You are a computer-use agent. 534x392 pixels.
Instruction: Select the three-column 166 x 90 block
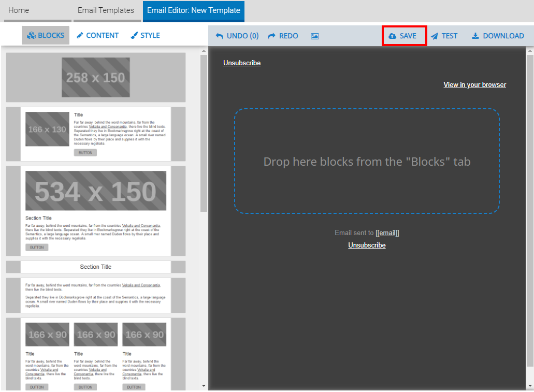[x=96, y=354]
